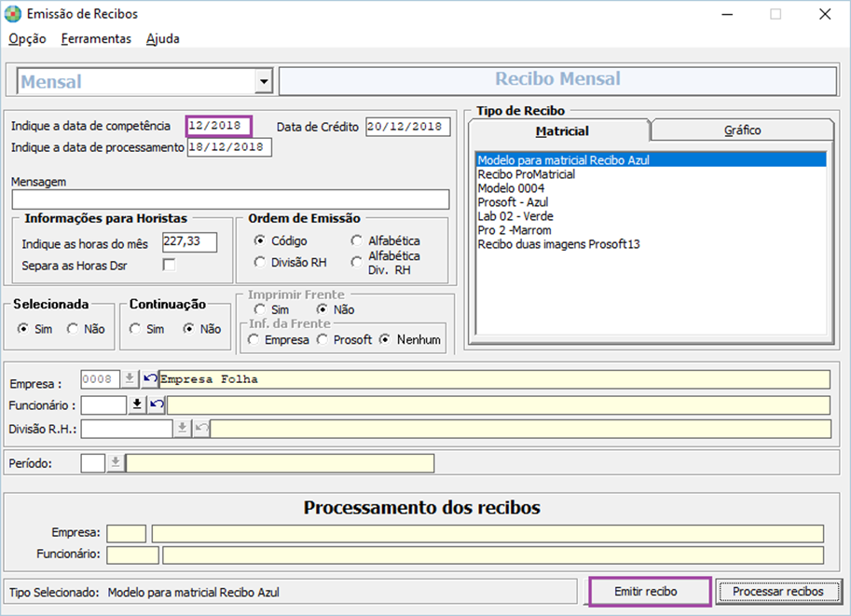Open Funcionário lookup download arrow
The height and width of the screenshot is (616, 851).
pyautogui.click(x=137, y=404)
